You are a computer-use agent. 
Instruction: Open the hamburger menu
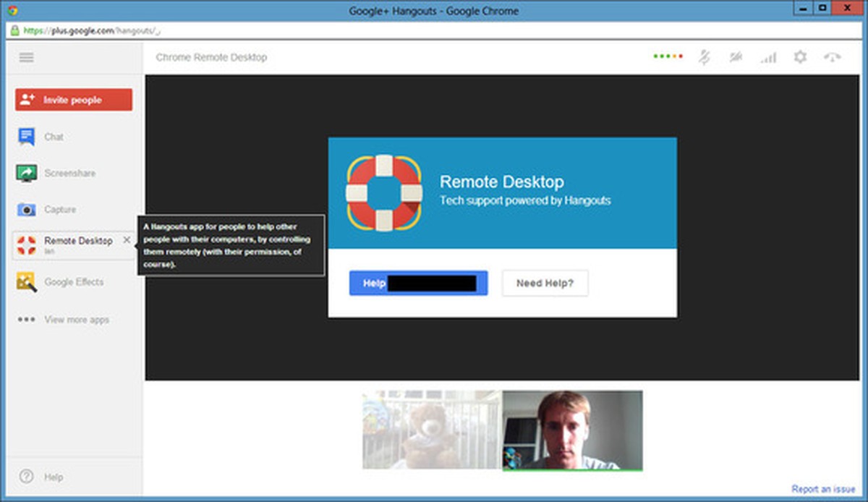(x=26, y=57)
